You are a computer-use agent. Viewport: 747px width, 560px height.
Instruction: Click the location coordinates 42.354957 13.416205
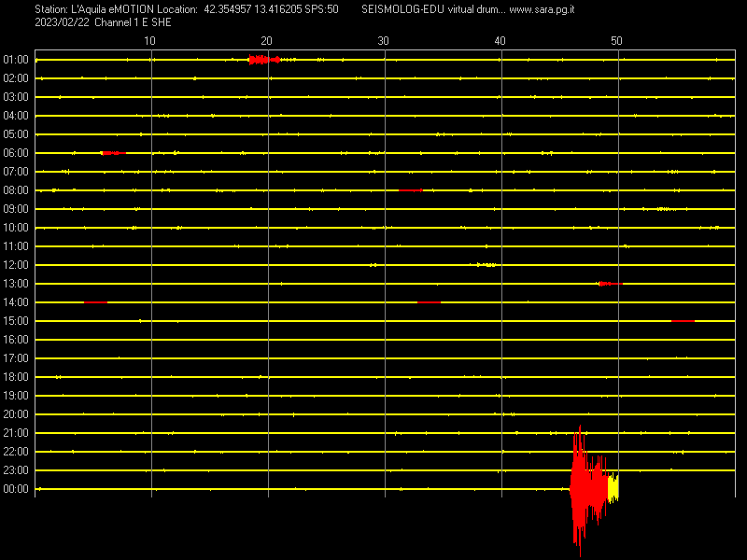[x=252, y=9]
